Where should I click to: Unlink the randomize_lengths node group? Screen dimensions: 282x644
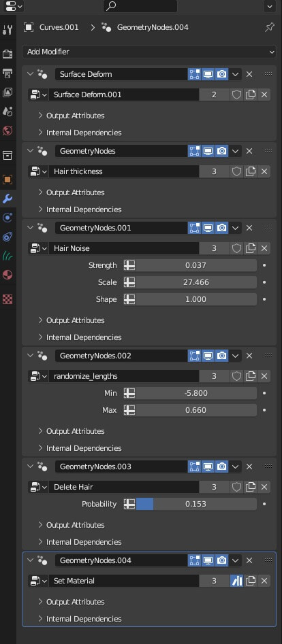click(264, 376)
